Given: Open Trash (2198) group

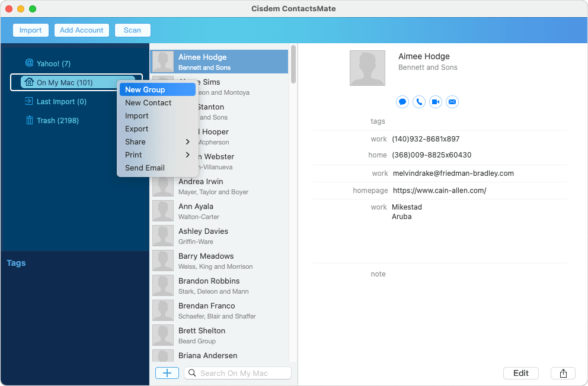Looking at the screenshot, I should coord(52,121).
